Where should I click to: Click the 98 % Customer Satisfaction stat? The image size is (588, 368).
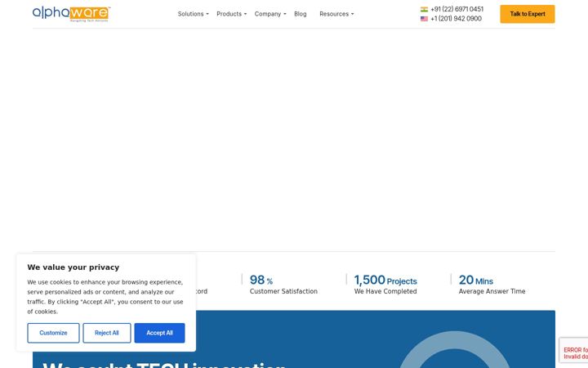[283, 285]
